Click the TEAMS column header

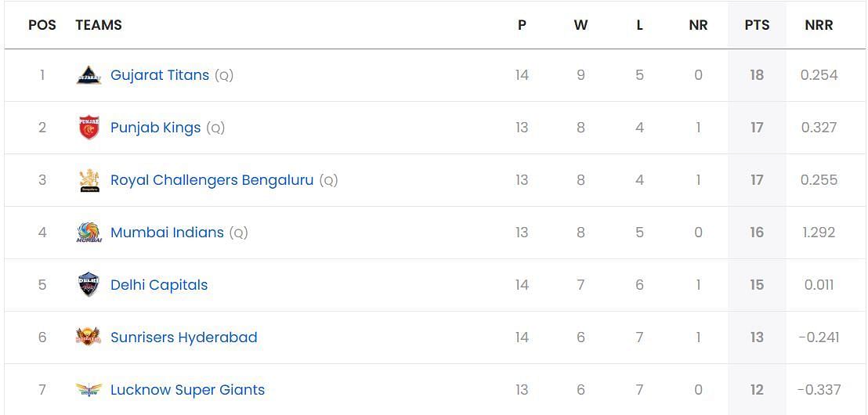[99, 25]
